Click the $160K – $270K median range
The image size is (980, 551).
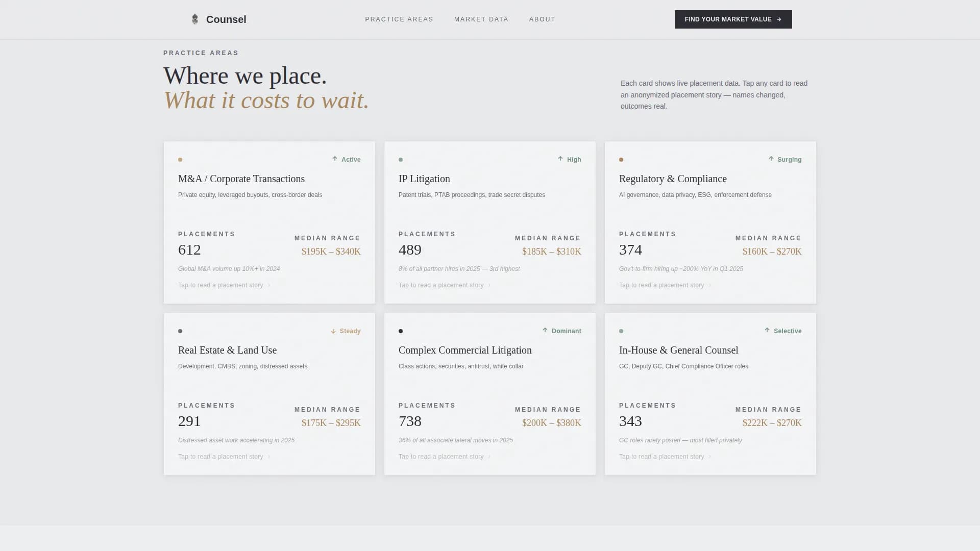tap(772, 252)
